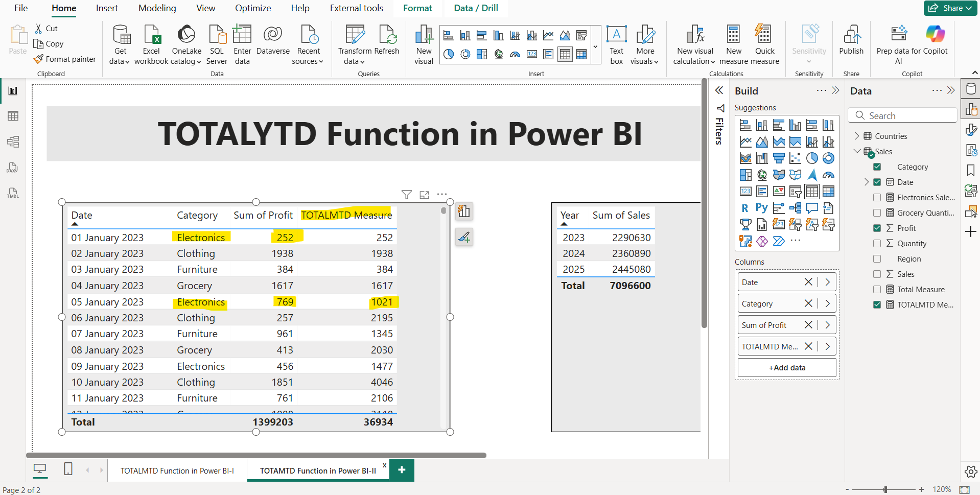The height and width of the screenshot is (495, 980).
Task: Switch to the Modeling ribbon tab
Action: click(x=157, y=8)
